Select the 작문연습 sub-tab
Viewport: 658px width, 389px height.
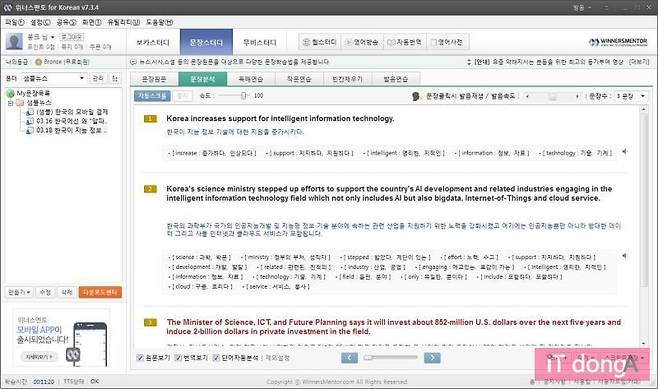tap(299, 79)
